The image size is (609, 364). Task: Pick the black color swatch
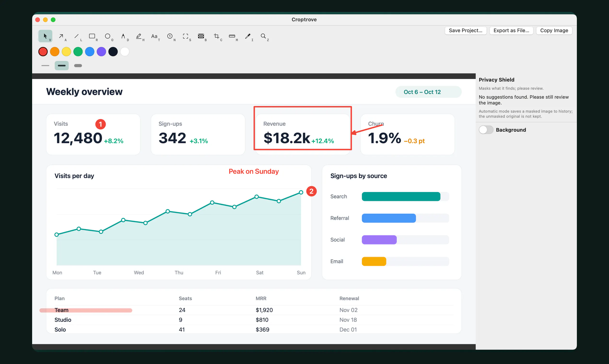pos(113,52)
